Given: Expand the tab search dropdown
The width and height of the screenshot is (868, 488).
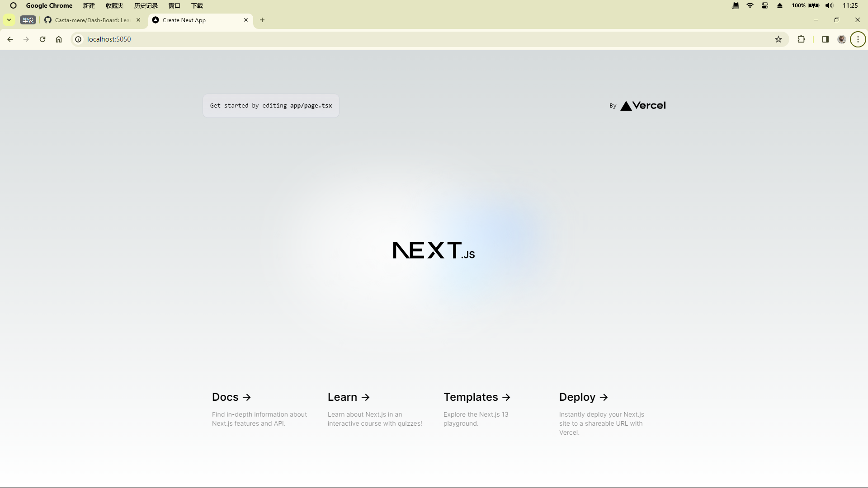Looking at the screenshot, I should pyautogui.click(x=9, y=20).
